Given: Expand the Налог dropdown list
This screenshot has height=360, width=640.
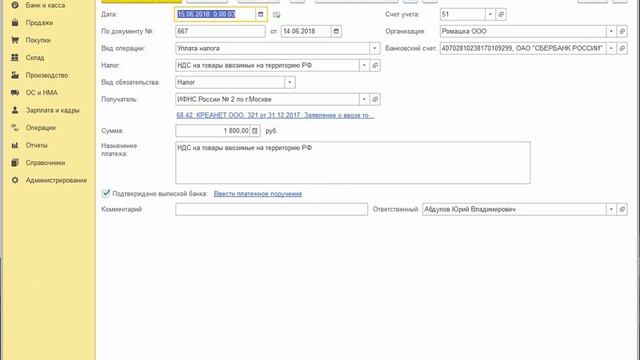Looking at the screenshot, I should tap(364, 65).
